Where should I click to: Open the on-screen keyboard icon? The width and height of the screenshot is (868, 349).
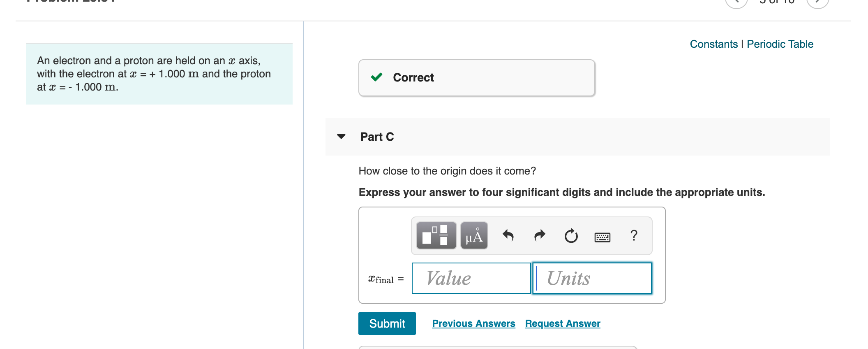(x=603, y=236)
